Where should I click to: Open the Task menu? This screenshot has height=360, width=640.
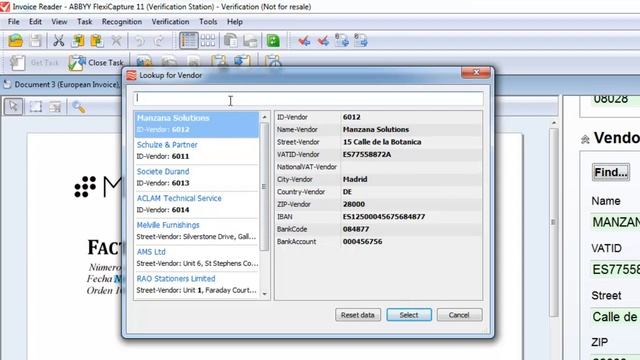click(x=84, y=22)
